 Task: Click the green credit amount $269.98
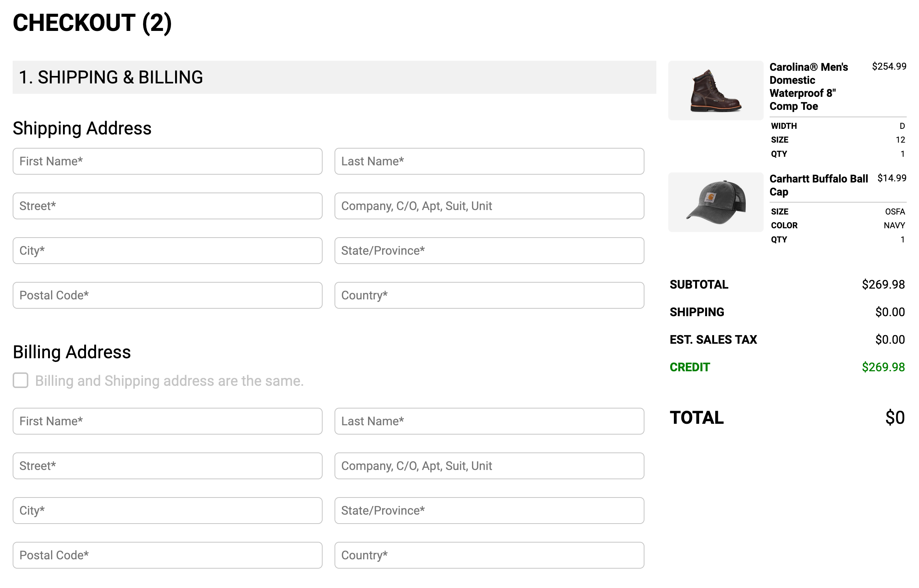pyautogui.click(x=883, y=367)
